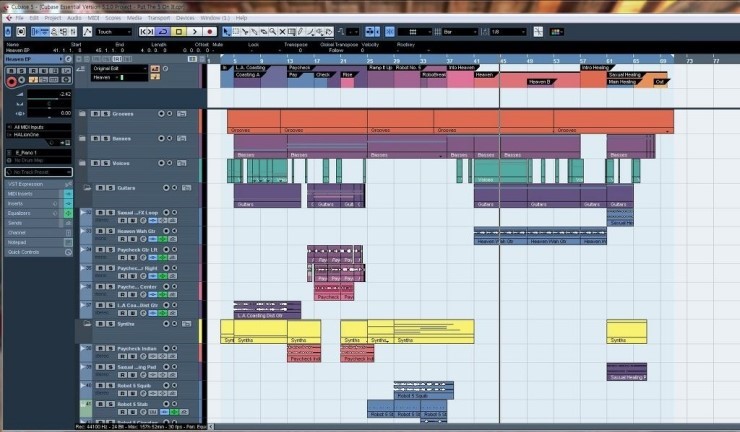
Task: Open the Touch automation mode dropdown
Action: 116,31
